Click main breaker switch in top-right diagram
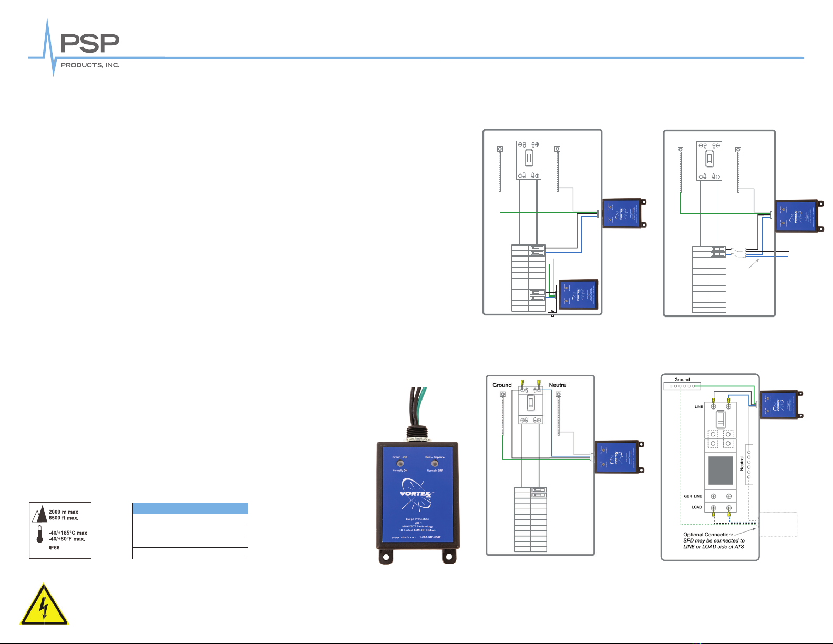 (x=709, y=158)
